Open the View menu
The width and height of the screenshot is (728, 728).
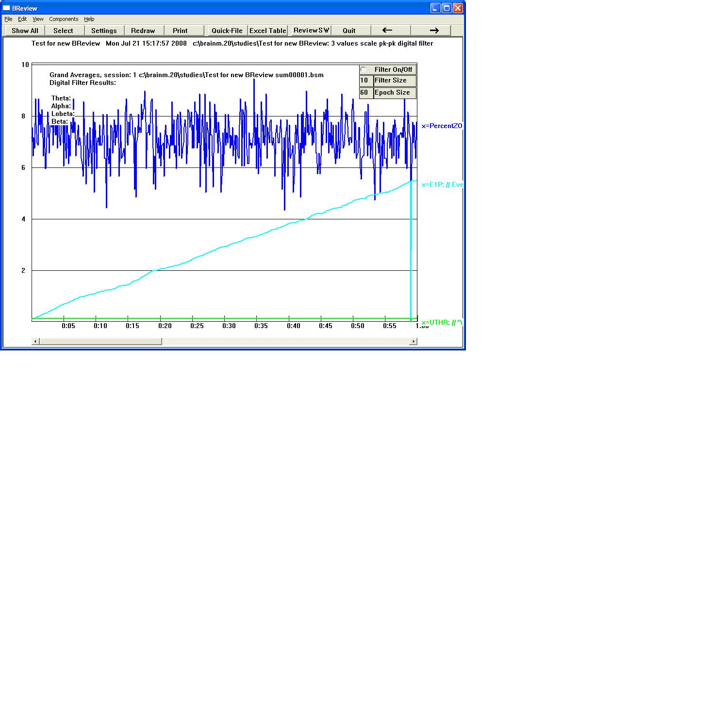click(38, 19)
